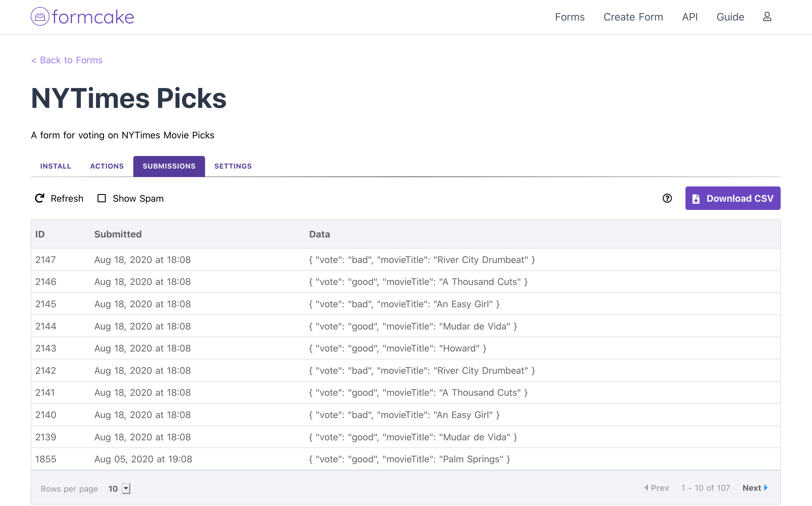Click the ID column header
The image size is (812, 506).
tap(40, 234)
